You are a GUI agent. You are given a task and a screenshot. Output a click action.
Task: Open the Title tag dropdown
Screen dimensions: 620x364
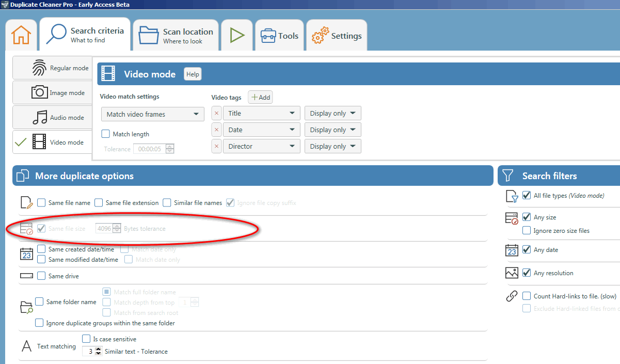262,113
